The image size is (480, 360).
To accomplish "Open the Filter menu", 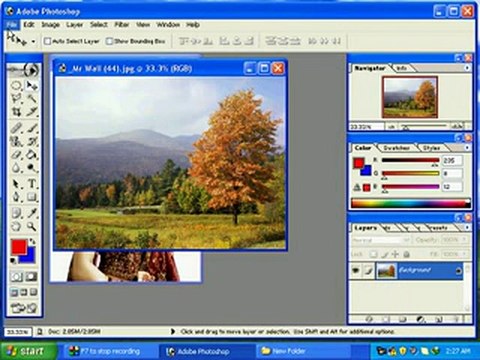I will point(122,25).
